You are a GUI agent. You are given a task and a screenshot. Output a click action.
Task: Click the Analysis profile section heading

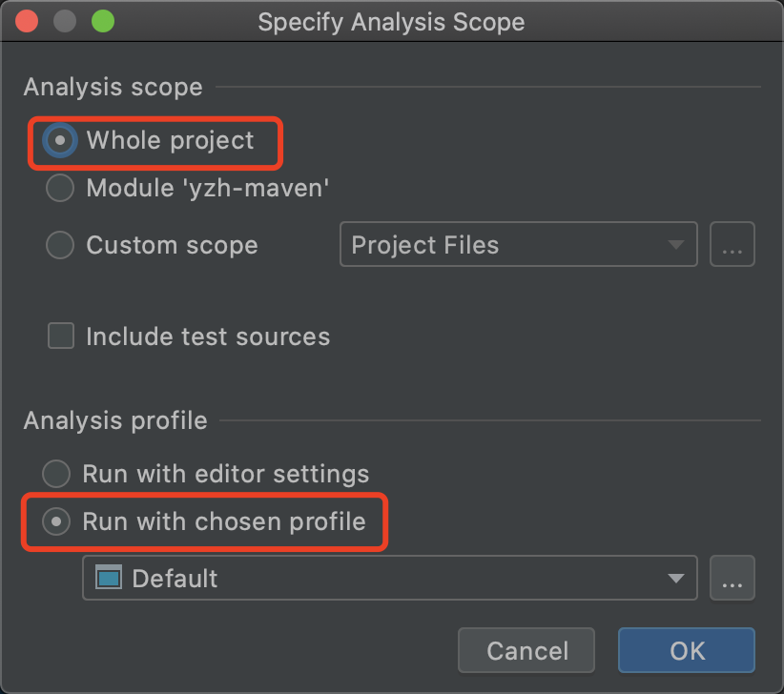[x=115, y=420]
